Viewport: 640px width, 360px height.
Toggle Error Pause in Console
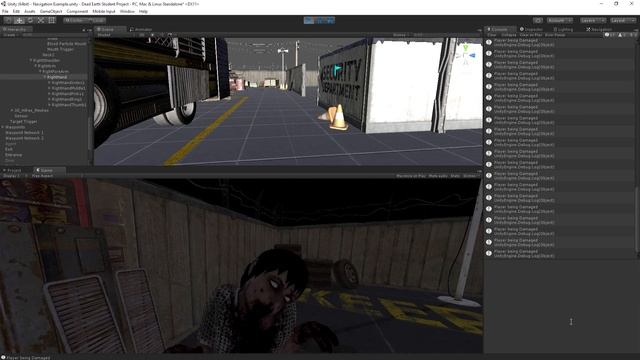tap(555, 35)
